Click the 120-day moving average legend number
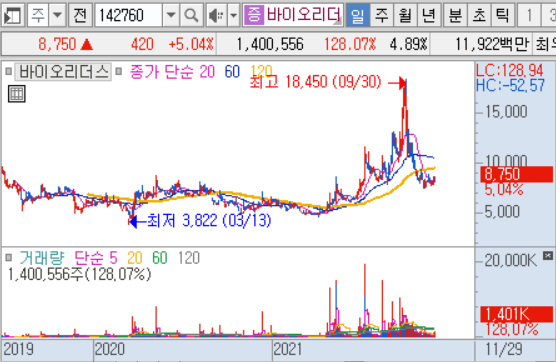 [262, 71]
